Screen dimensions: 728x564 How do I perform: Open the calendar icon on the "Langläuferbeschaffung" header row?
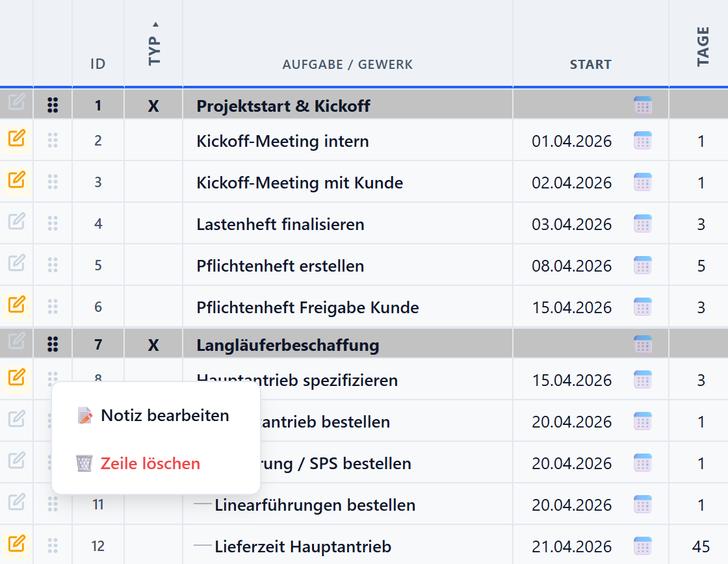(x=642, y=344)
